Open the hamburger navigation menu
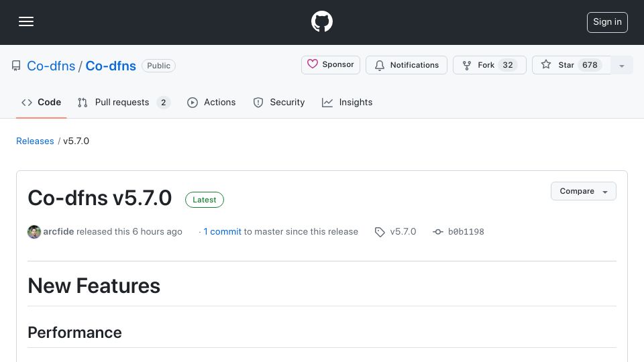The image size is (644, 362). pos(26,21)
